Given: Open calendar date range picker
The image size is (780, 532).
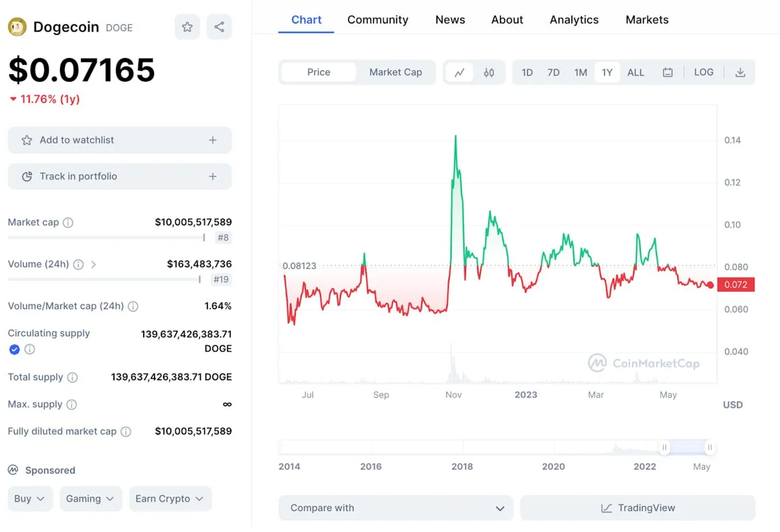Looking at the screenshot, I should click(x=668, y=73).
